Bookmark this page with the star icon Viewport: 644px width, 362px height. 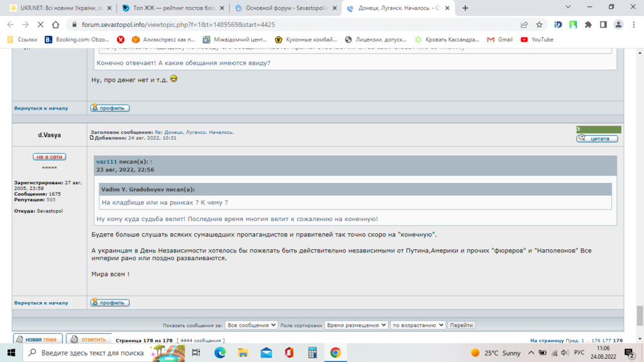pos(539,24)
